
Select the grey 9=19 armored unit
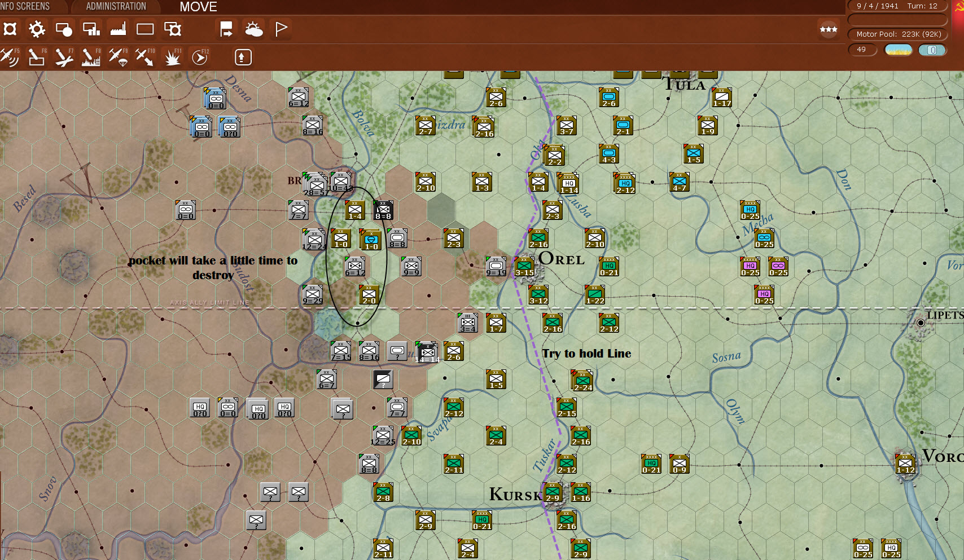tap(496, 266)
